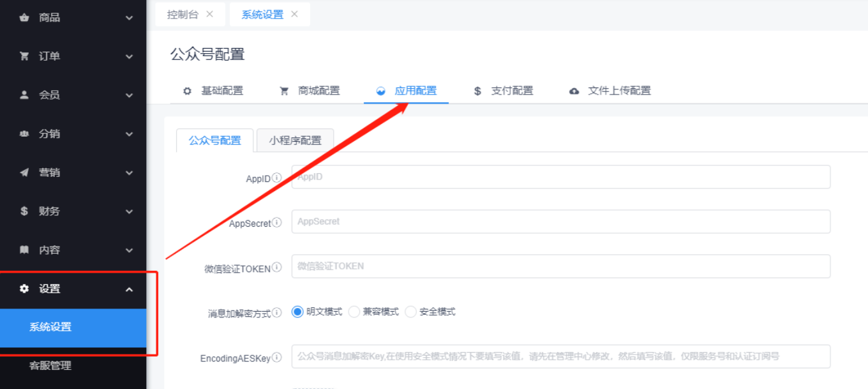Image resolution: width=868 pixels, height=389 pixels.
Task: Open the 应用配置 tab
Action: pyautogui.click(x=407, y=91)
